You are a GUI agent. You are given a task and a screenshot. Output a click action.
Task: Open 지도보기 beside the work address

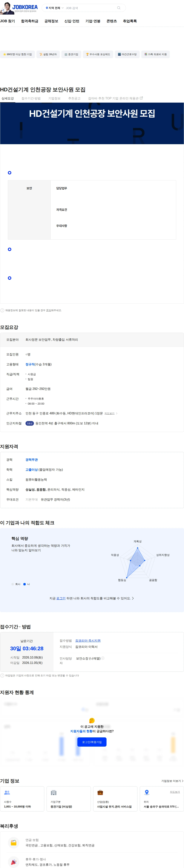109,413
